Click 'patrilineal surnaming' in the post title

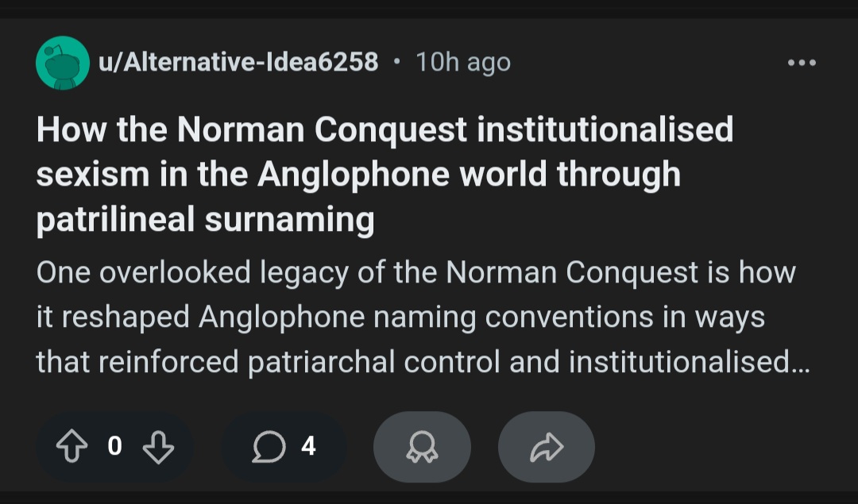(205, 221)
